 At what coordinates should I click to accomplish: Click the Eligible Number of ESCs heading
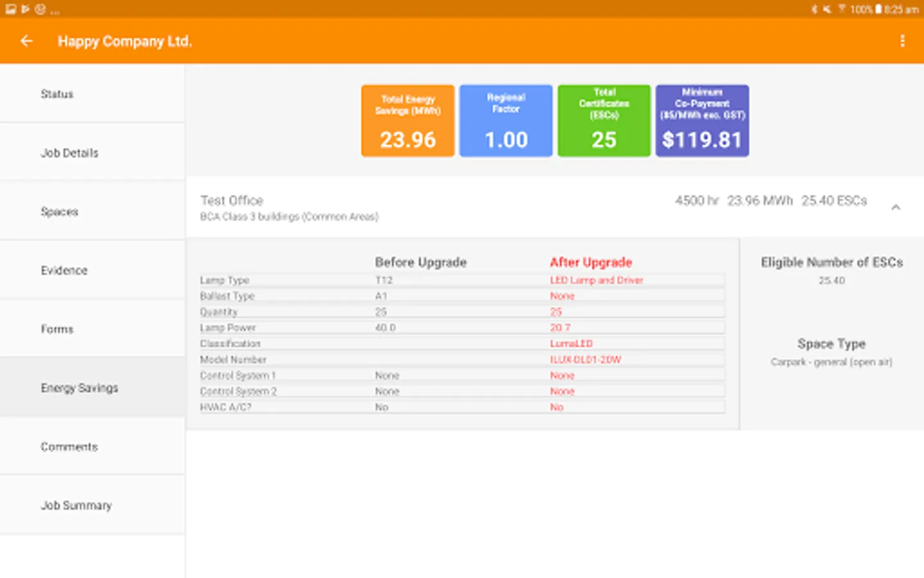[832, 262]
